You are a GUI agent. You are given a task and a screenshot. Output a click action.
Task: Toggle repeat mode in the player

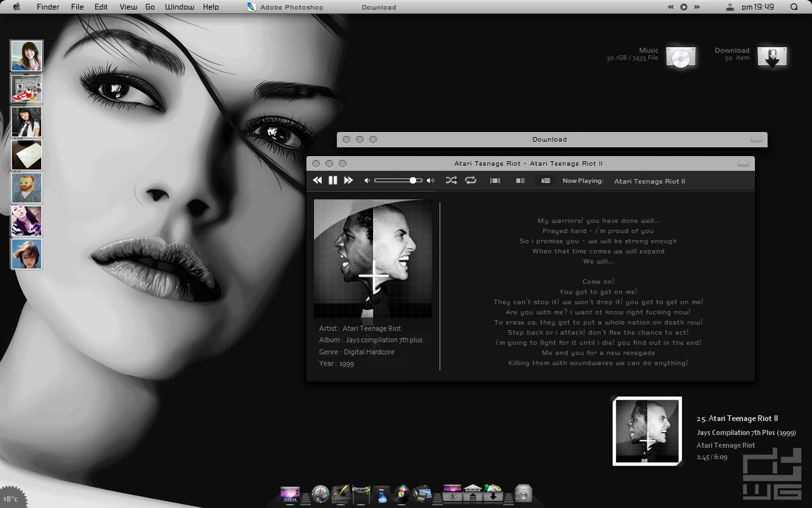(471, 181)
